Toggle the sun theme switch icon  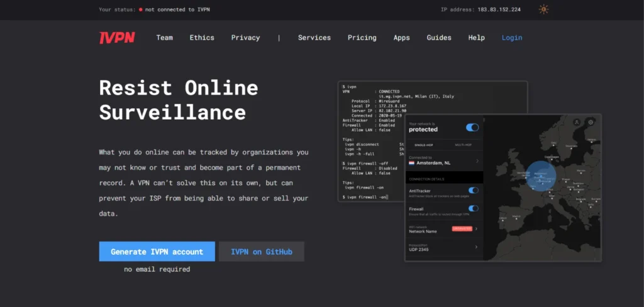click(543, 9)
